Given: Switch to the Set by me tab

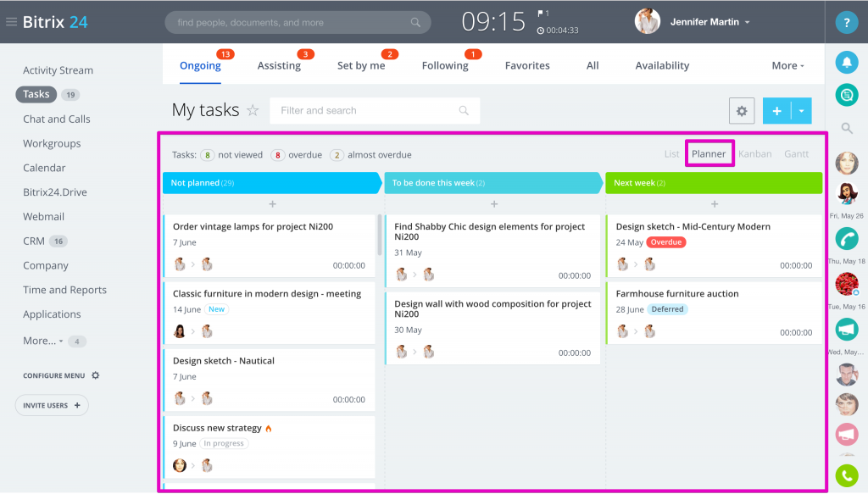Looking at the screenshot, I should pos(361,65).
